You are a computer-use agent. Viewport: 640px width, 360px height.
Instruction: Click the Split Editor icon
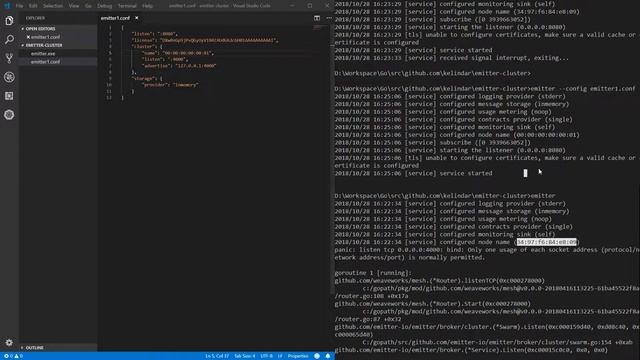click(317, 18)
